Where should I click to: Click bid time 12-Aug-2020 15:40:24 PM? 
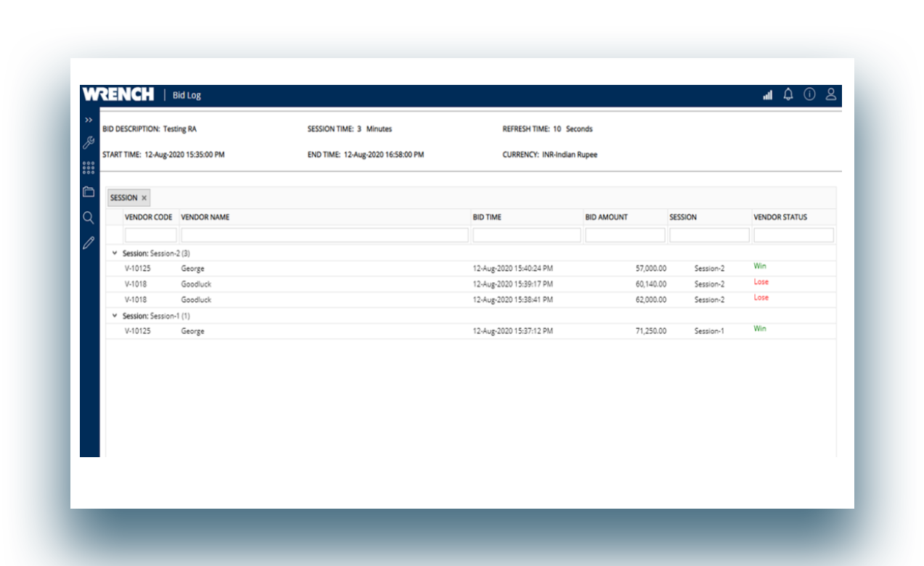(x=513, y=268)
